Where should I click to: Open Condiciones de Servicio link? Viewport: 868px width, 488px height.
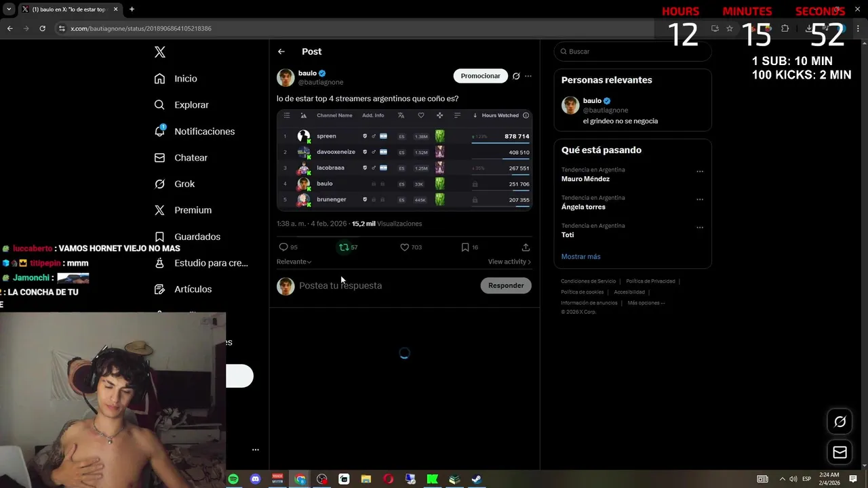[588, 281]
